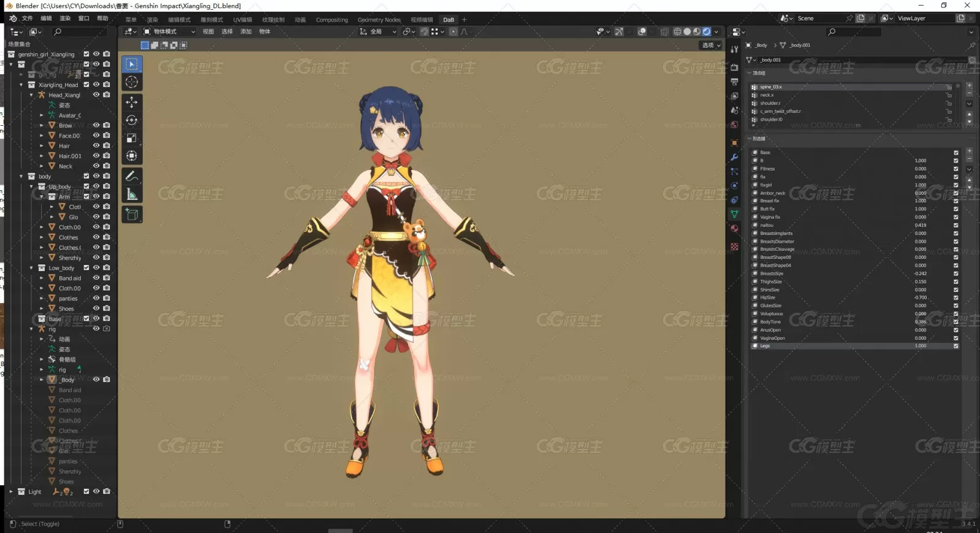Switch to rendered viewport shading
This screenshot has width=980, height=533.
pyautogui.click(x=707, y=32)
